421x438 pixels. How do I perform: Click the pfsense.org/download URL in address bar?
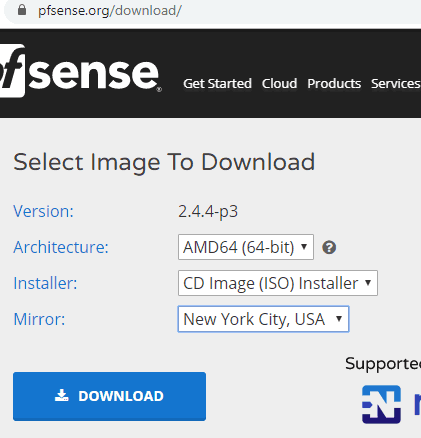point(110,11)
